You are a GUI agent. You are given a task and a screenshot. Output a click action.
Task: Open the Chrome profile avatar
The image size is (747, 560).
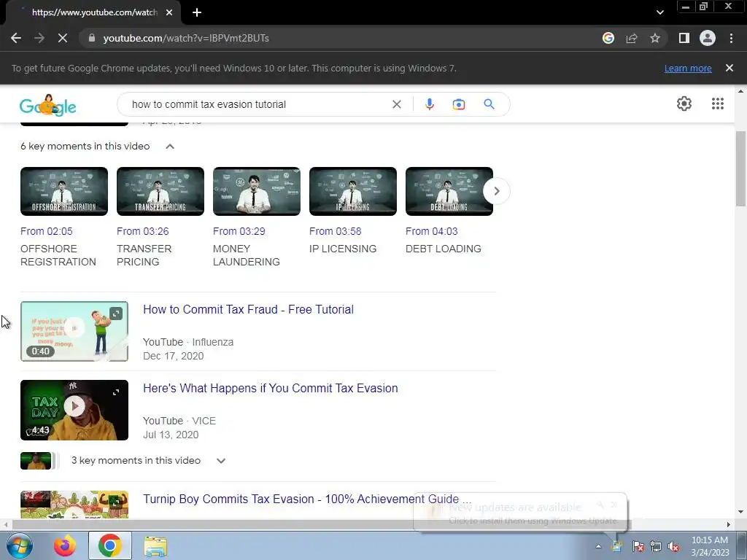(x=708, y=38)
